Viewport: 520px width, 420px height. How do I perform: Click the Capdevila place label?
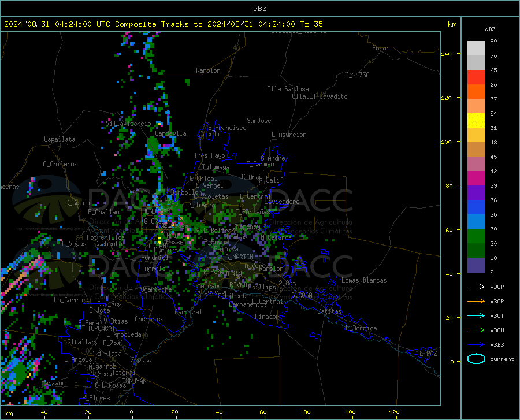(170, 133)
